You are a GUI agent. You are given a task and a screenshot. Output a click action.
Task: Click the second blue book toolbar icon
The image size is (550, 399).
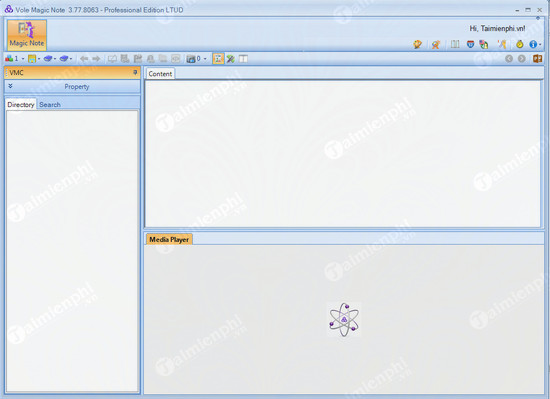click(x=64, y=59)
